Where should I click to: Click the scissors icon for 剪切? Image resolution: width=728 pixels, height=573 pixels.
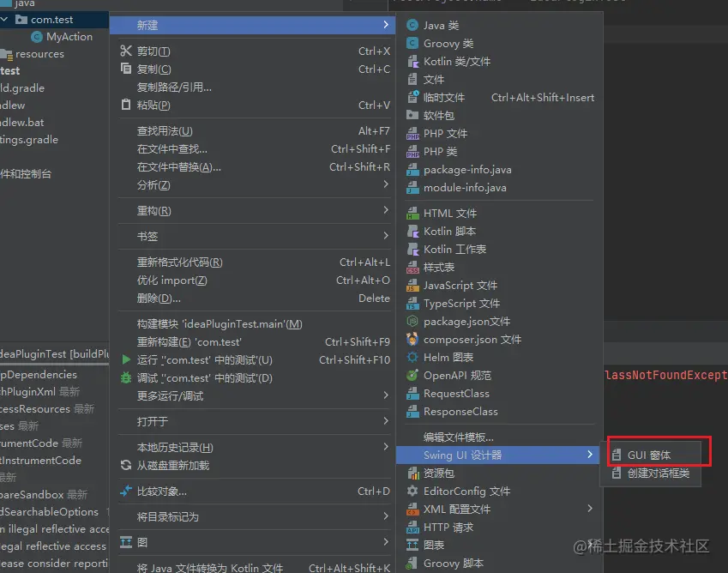coord(126,51)
